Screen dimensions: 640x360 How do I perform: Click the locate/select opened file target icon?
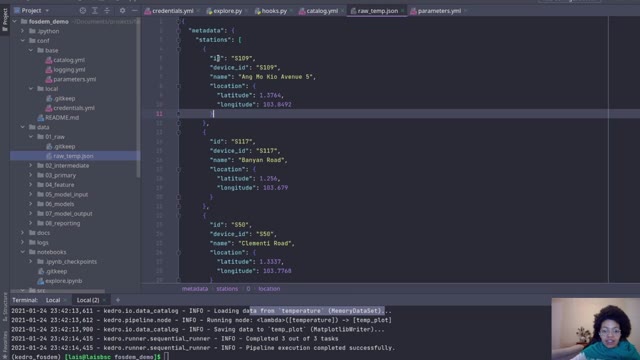[83, 11]
